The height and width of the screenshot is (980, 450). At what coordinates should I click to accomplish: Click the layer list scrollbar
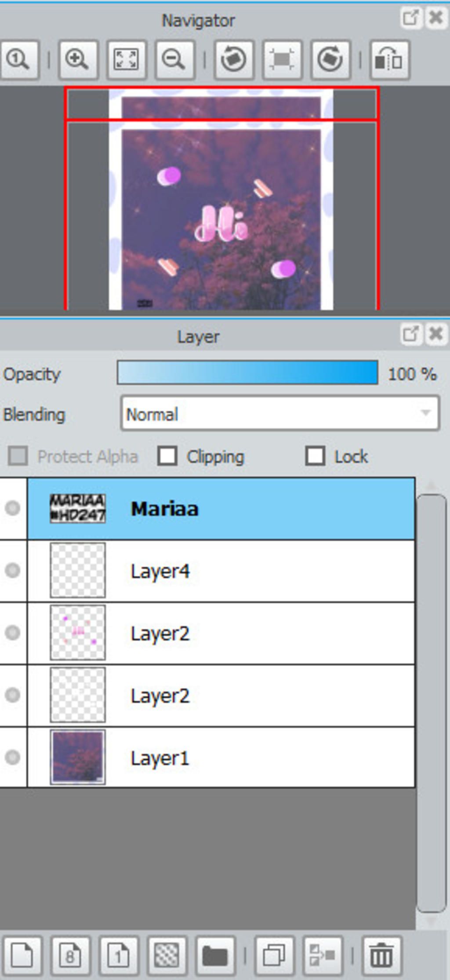[x=431, y=703]
